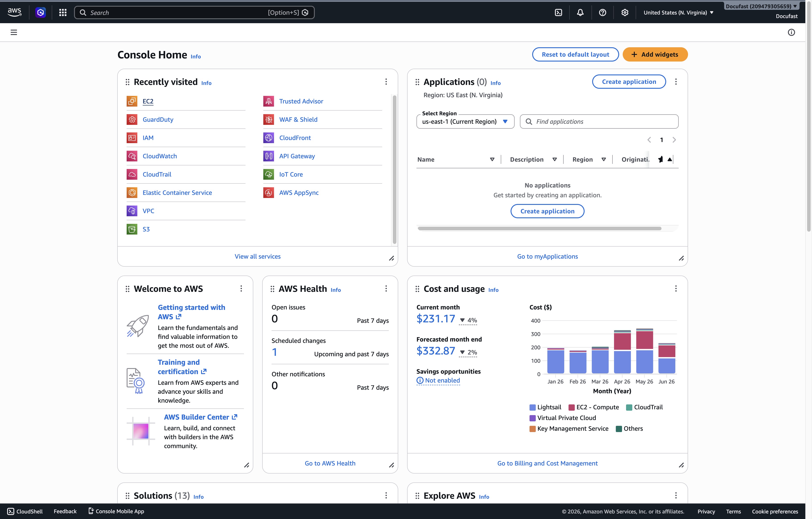Open the Select Region us-east-1 dropdown
The height and width of the screenshot is (519, 812).
[465, 122]
